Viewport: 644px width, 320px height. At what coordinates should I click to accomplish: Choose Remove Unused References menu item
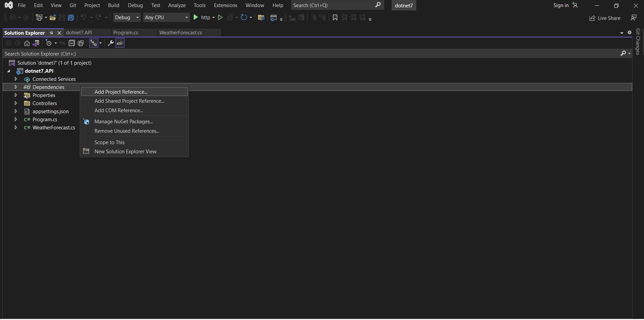134,131
